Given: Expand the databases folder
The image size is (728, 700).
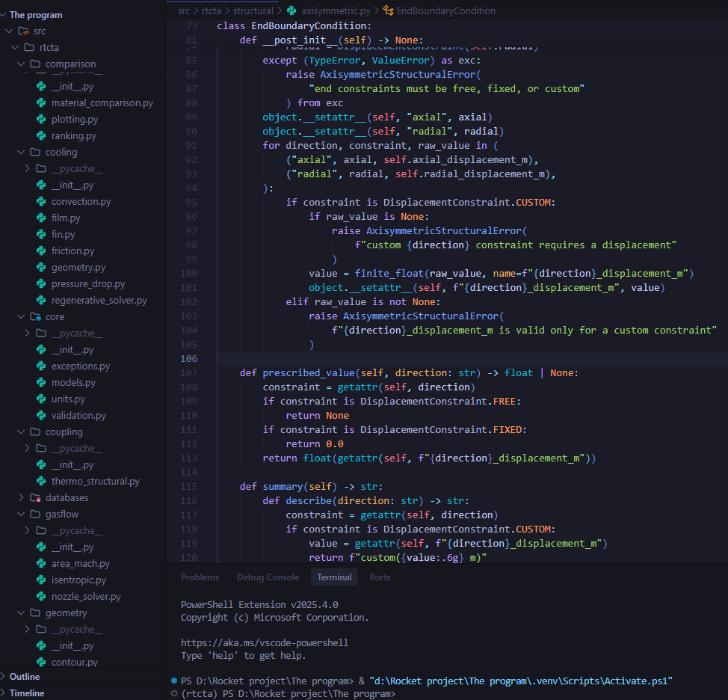Looking at the screenshot, I should 21,497.
